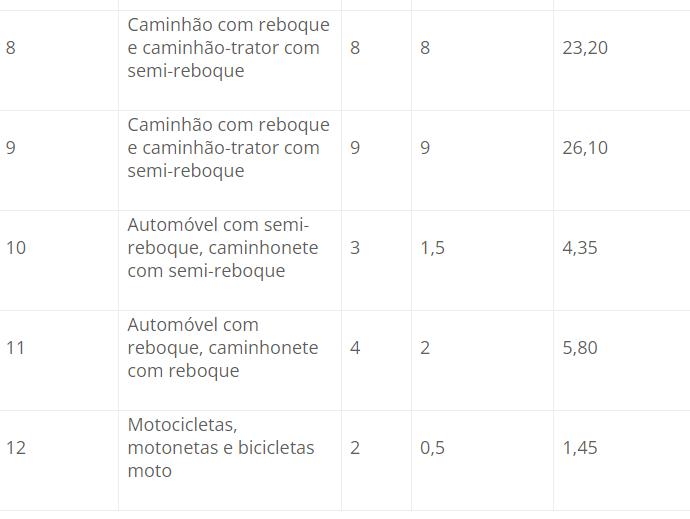Select the price 26,10 in row 9
Image resolution: width=690 pixels, height=519 pixels.
[x=585, y=148]
